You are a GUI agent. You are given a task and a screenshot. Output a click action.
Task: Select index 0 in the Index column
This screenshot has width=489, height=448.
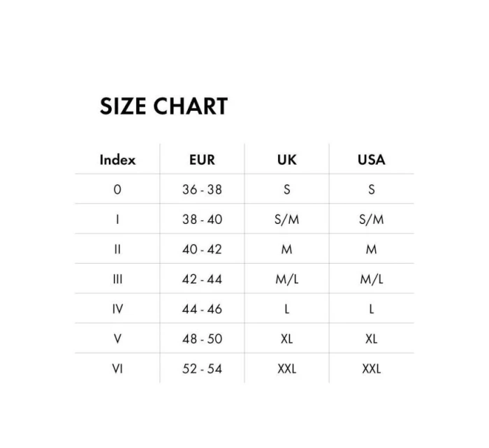tap(117, 190)
